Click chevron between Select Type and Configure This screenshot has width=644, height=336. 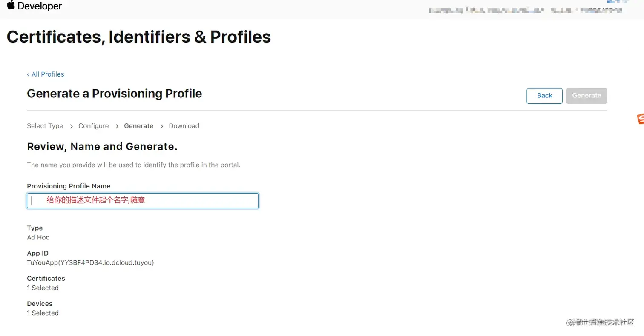[71, 126]
